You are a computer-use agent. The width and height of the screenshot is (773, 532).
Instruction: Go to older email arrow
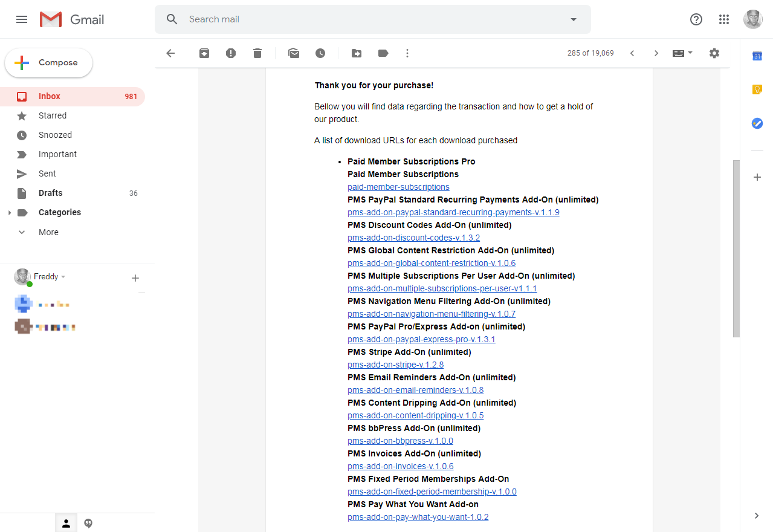click(656, 53)
